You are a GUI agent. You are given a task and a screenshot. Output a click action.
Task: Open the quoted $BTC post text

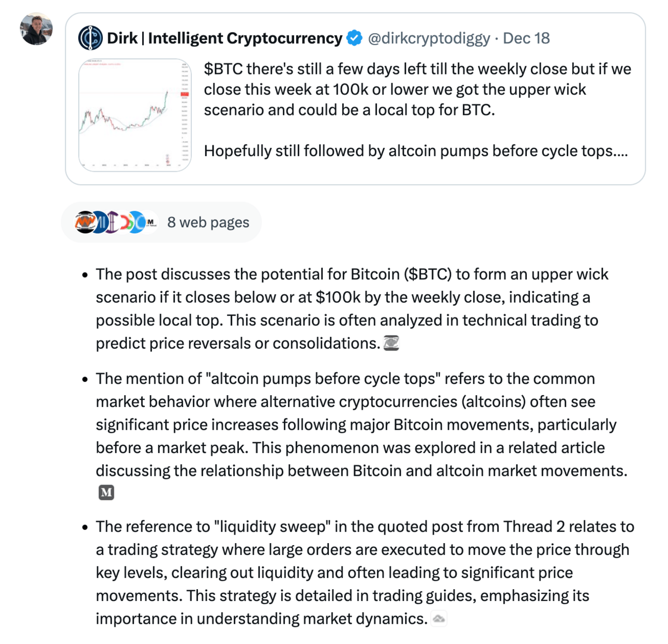(417, 110)
